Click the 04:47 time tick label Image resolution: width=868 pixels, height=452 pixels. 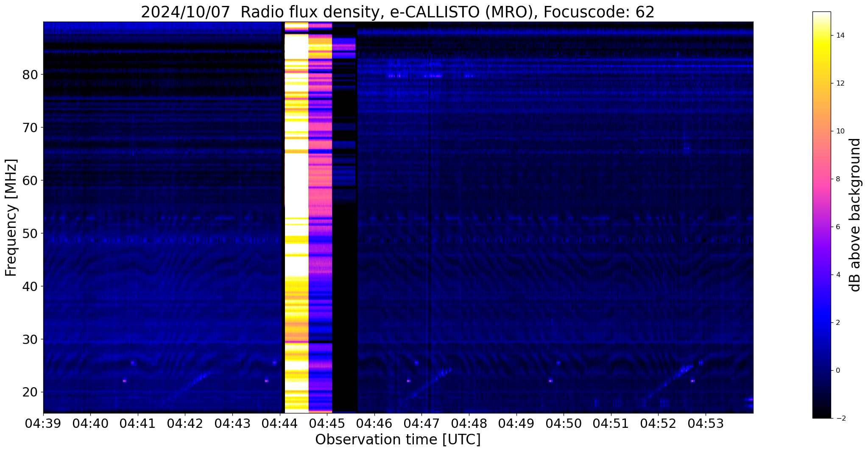421,423
